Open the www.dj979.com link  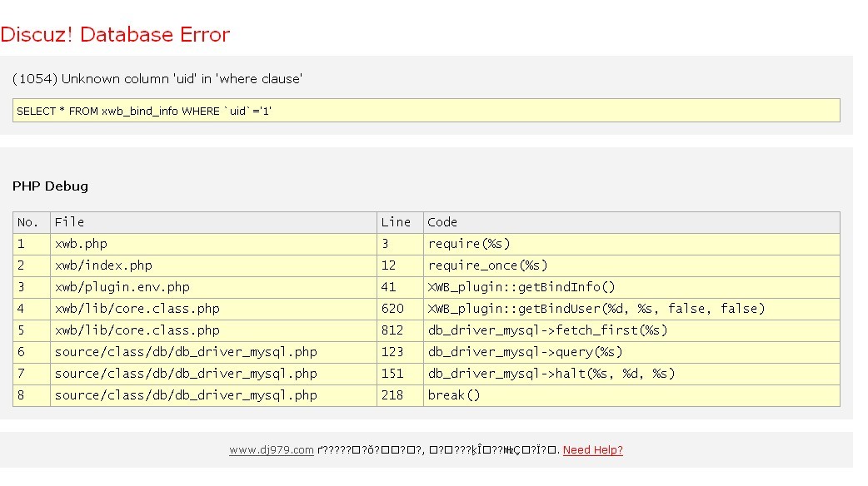click(x=272, y=450)
